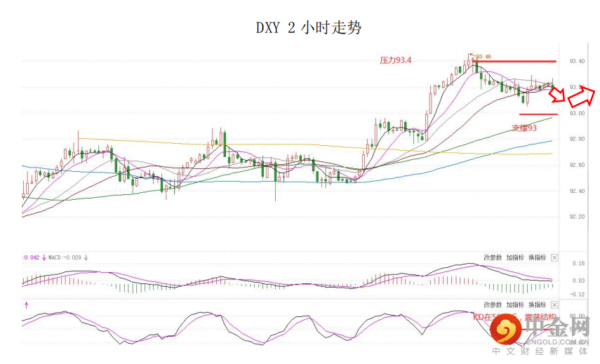Click the 93.00 price axis label

(x=577, y=113)
